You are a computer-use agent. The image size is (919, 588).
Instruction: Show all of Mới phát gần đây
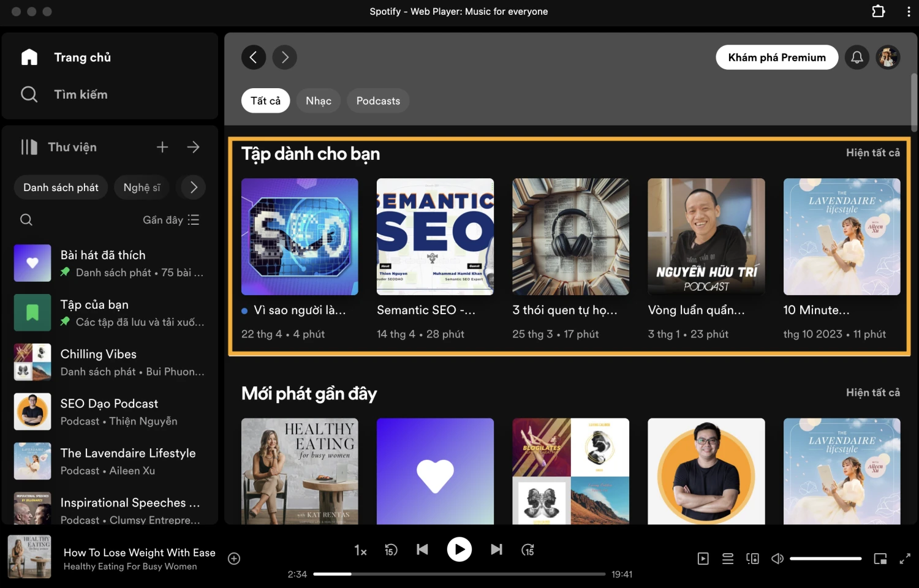tap(873, 393)
